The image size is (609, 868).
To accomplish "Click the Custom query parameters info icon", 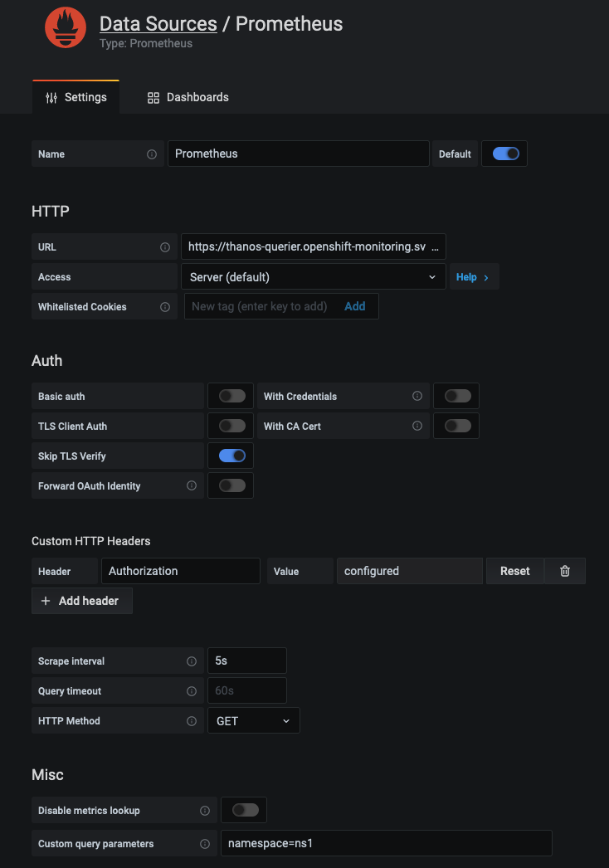I will coord(205,844).
